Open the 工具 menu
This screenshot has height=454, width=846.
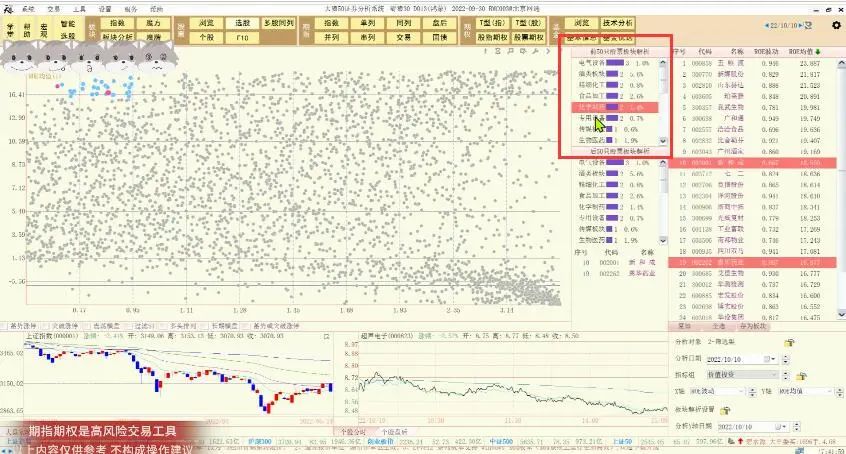(x=79, y=9)
